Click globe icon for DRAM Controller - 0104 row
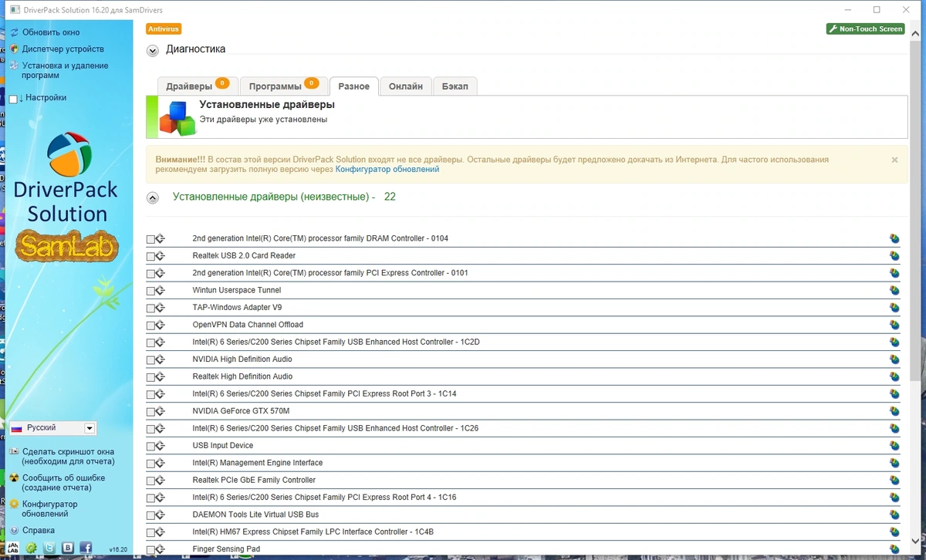Image resolution: width=926 pixels, height=560 pixels. (x=894, y=239)
